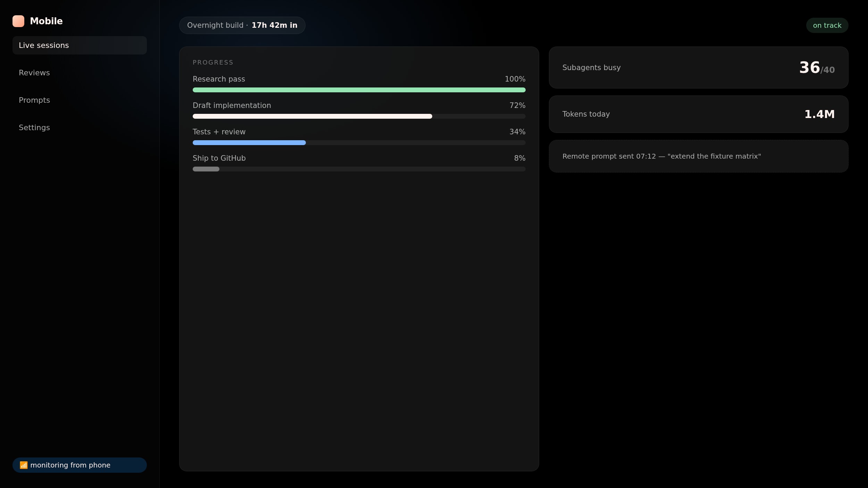Click the Research pass progress bar
This screenshot has height=488, width=868.
click(x=359, y=90)
